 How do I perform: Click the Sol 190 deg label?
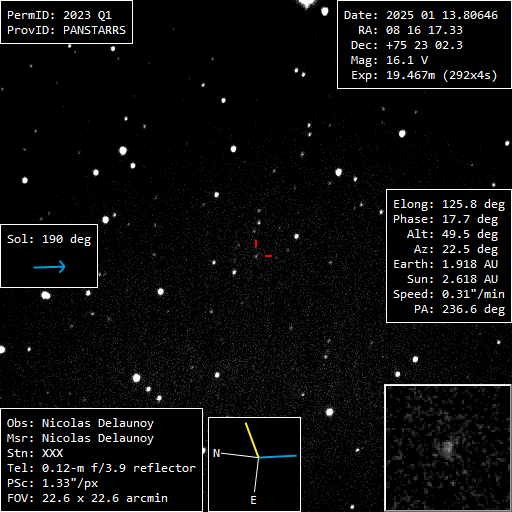pos(49,239)
